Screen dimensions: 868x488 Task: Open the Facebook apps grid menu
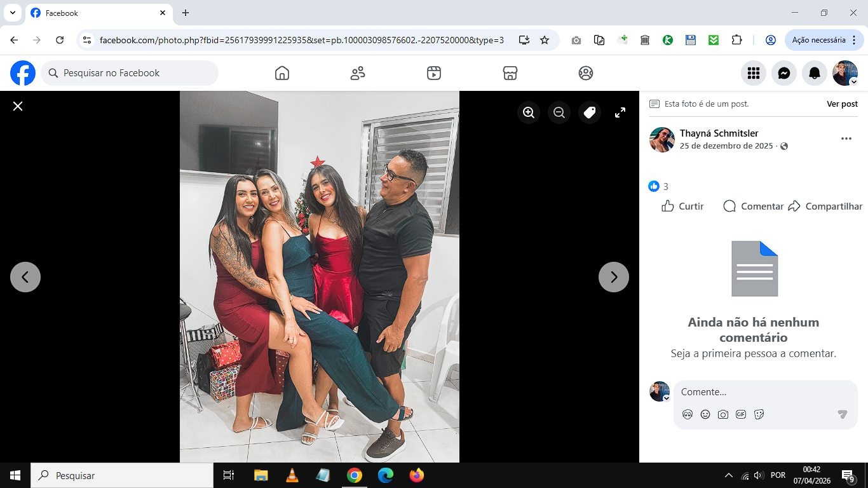coord(754,74)
